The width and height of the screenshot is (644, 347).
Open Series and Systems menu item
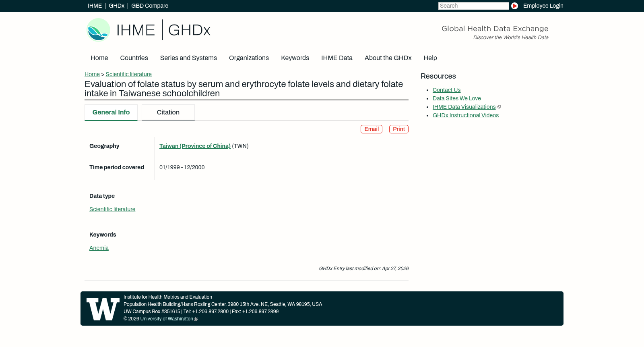(188, 58)
